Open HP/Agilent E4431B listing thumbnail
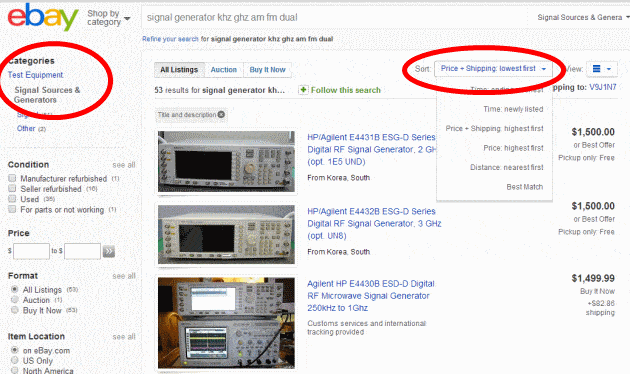630x374 pixels. click(226, 161)
